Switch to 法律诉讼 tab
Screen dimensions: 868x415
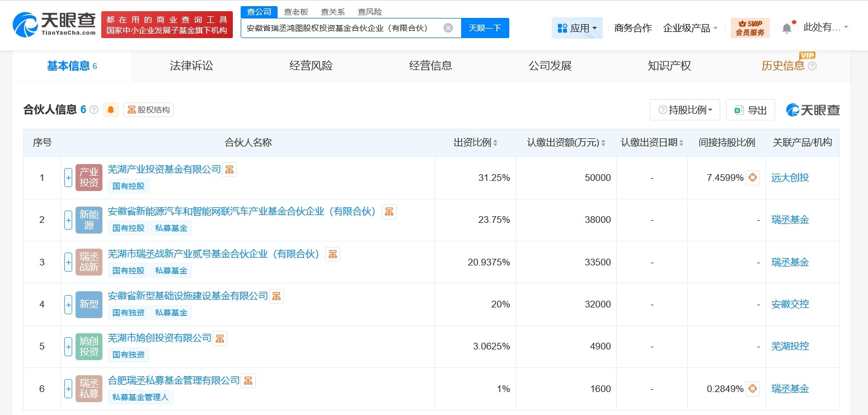191,66
